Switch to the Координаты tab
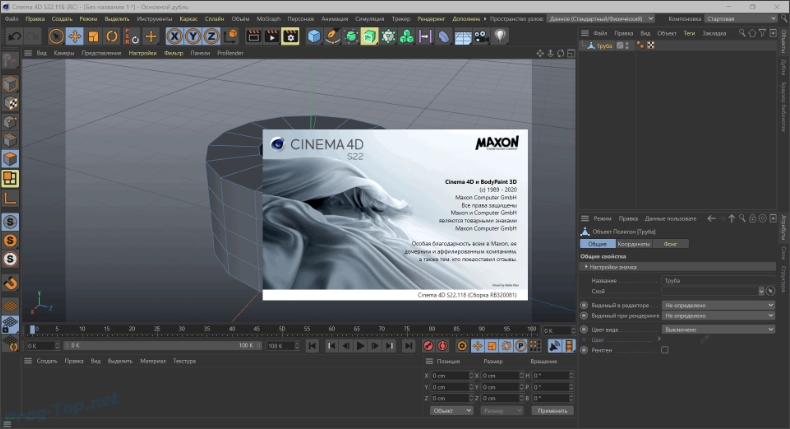 click(x=632, y=243)
